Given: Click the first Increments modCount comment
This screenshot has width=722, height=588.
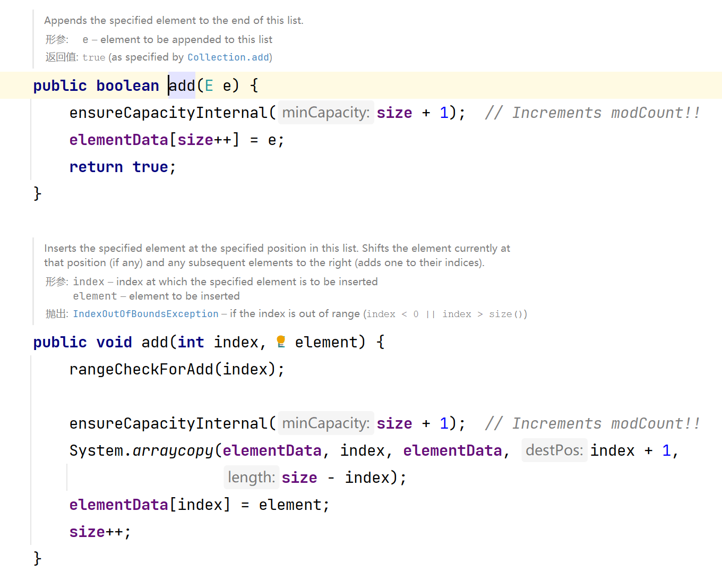Looking at the screenshot, I should click(x=592, y=113).
